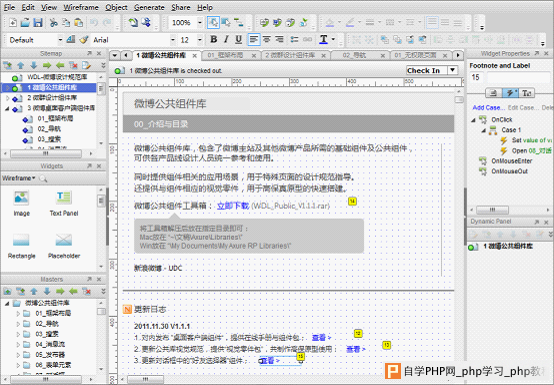The image size is (554, 385).
Task: Cut selection with scissors icon
Action: point(54,23)
